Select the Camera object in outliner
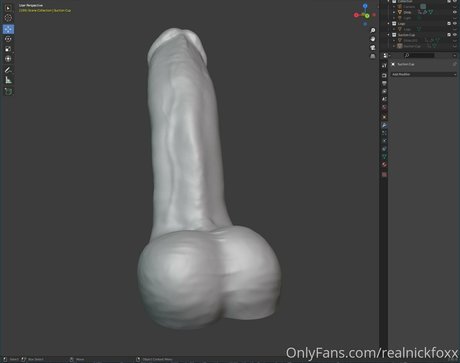This screenshot has height=363, width=460. [410, 7]
